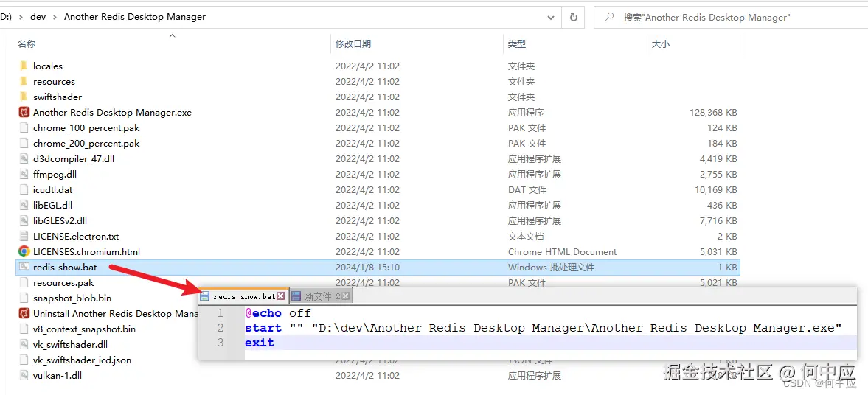This screenshot has height=395, width=868.
Task: Click the @echo off line in editor
Action: click(x=278, y=313)
